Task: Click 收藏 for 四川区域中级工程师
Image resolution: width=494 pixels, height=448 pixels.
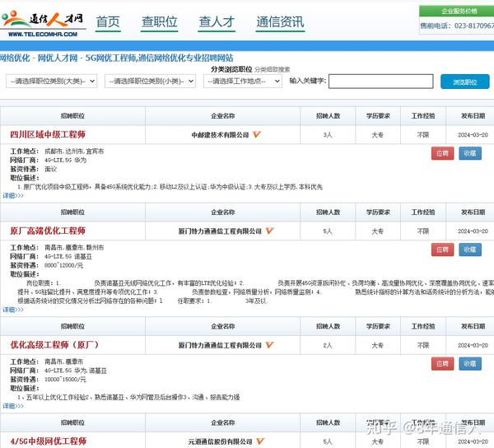Action: point(470,153)
